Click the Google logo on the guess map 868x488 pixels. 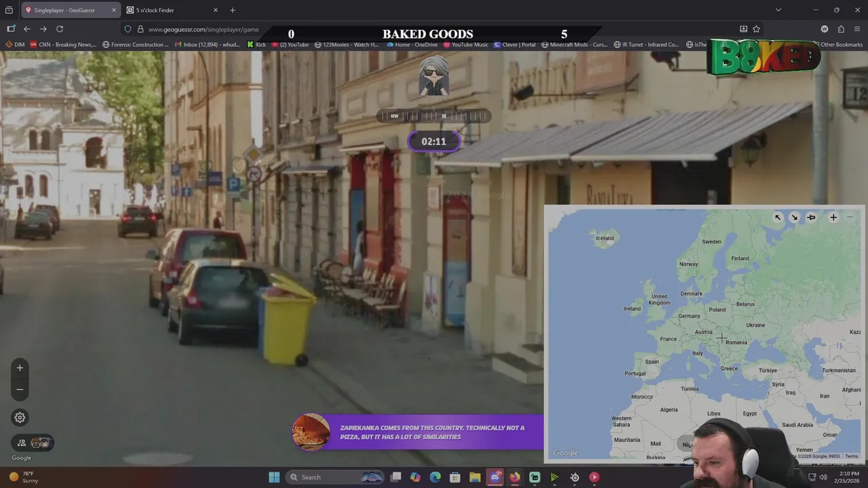pos(566,453)
